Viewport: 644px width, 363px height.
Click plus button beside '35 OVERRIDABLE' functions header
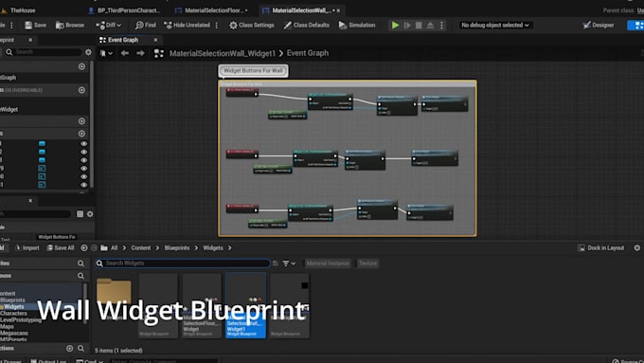[x=81, y=90]
